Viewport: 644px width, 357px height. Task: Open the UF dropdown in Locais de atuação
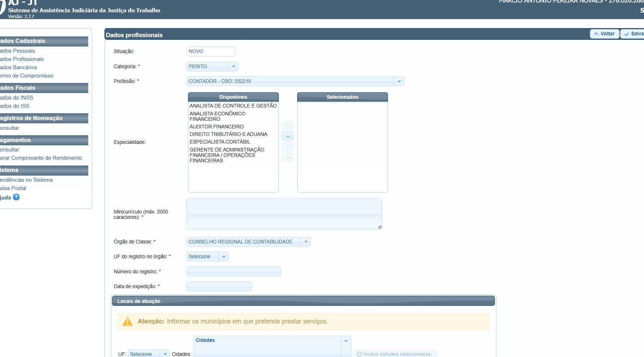pos(149,354)
